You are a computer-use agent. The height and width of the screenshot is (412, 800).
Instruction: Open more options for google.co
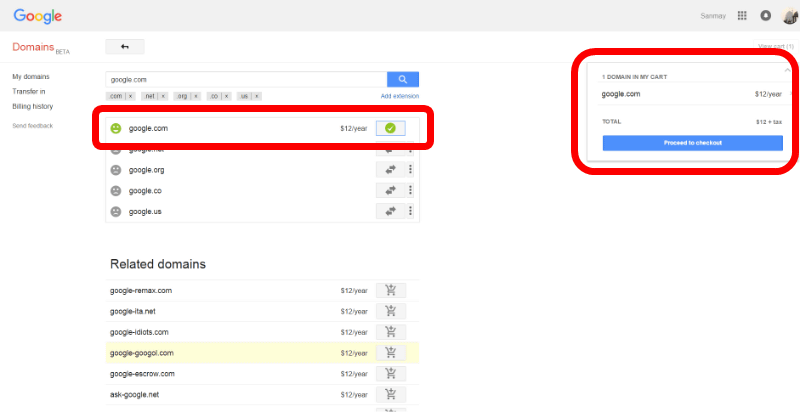click(x=410, y=191)
